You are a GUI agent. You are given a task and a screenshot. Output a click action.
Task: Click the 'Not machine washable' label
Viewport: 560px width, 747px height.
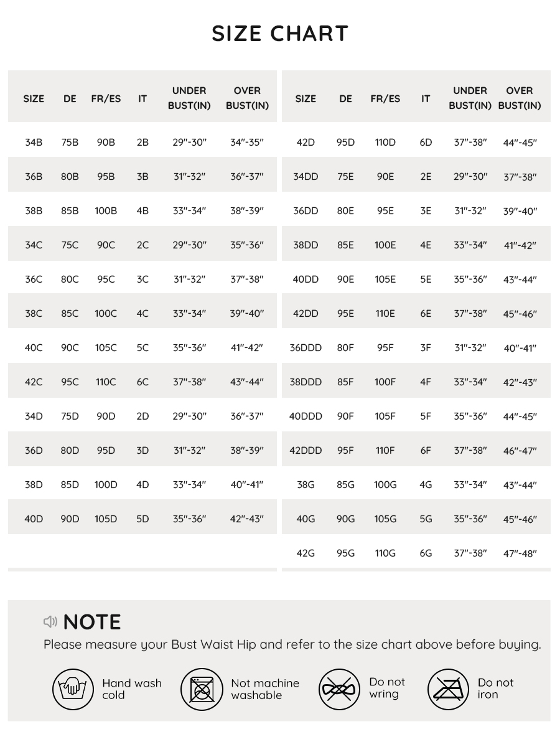pyautogui.click(x=265, y=689)
